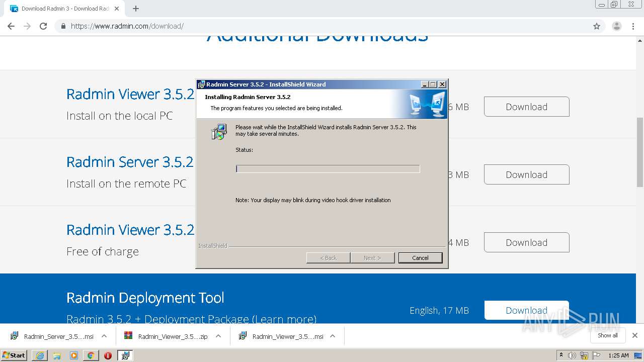Click the address bar URL
This screenshot has width=644, height=362.
(x=127, y=26)
